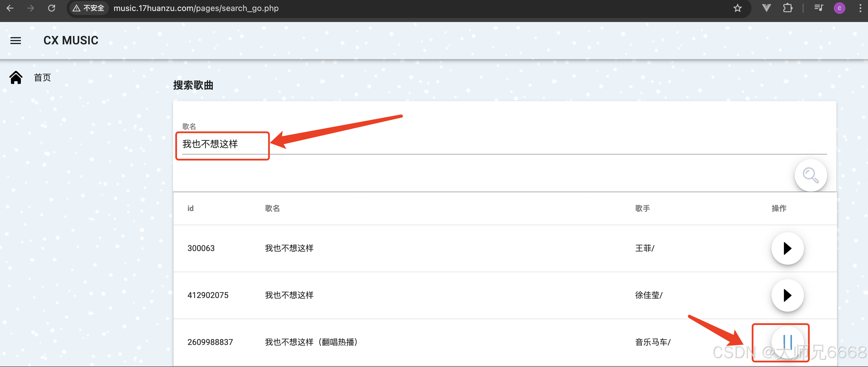Screen dimensions: 868x367
Task: Open the hamburger navigation menu
Action: [16, 41]
